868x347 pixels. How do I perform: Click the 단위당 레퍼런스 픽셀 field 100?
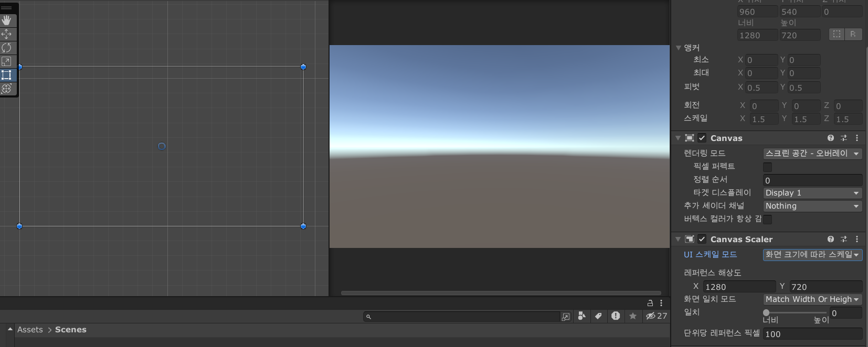[x=812, y=334]
